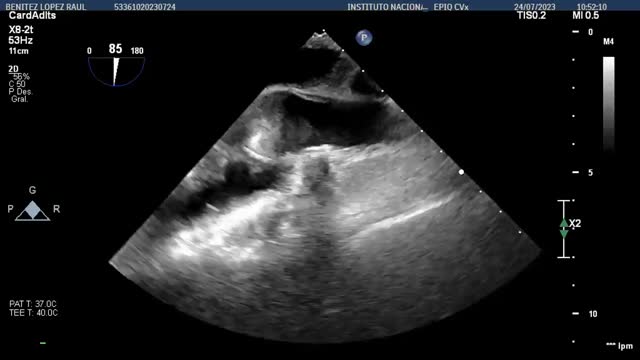Click the time 10:52:10

click(x=592, y=7)
